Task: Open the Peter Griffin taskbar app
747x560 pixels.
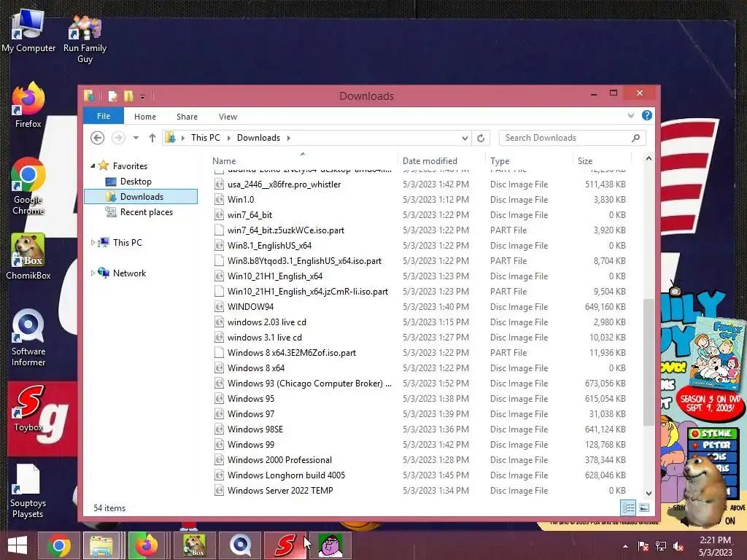Action: pyautogui.click(x=330, y=545)
